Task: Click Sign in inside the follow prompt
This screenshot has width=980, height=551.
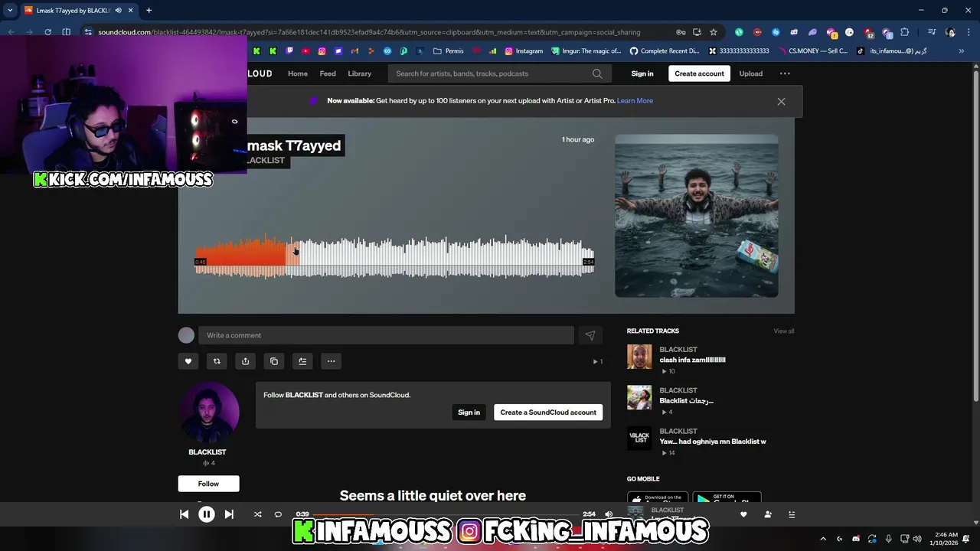Action: 469,412
